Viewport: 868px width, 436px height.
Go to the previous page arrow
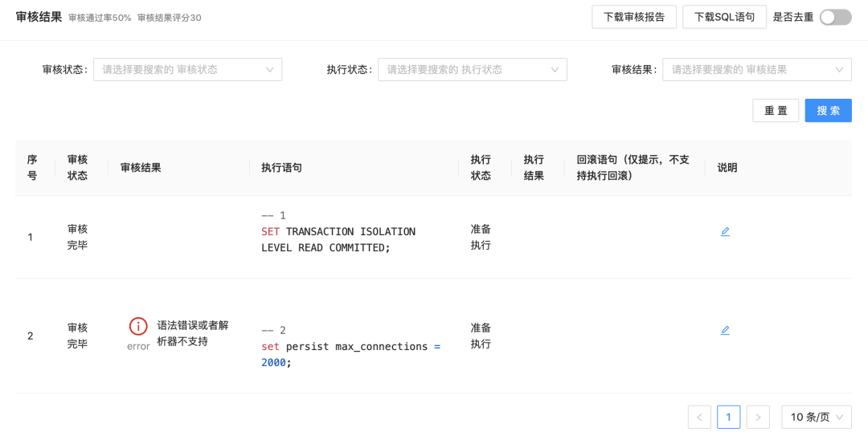[699, 417]
